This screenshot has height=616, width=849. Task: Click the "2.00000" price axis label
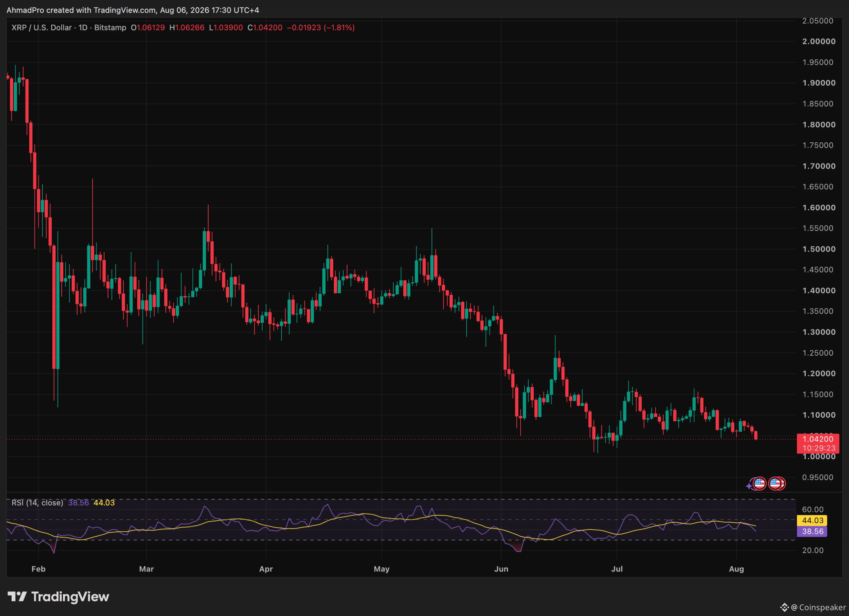(x=819, y=41)
